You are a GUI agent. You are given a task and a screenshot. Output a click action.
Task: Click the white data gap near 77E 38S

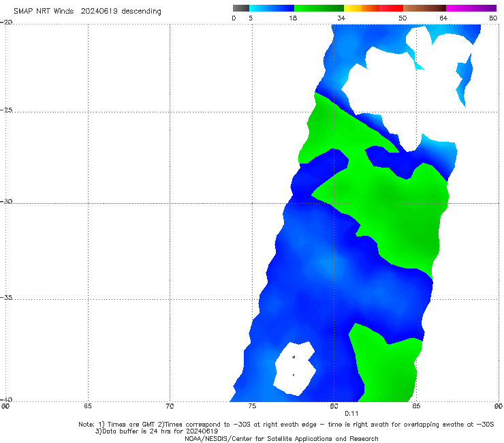coord(295,369)
